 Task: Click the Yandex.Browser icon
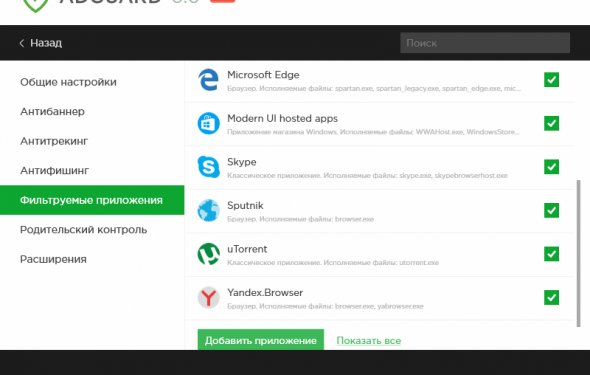tap(208, 298)
